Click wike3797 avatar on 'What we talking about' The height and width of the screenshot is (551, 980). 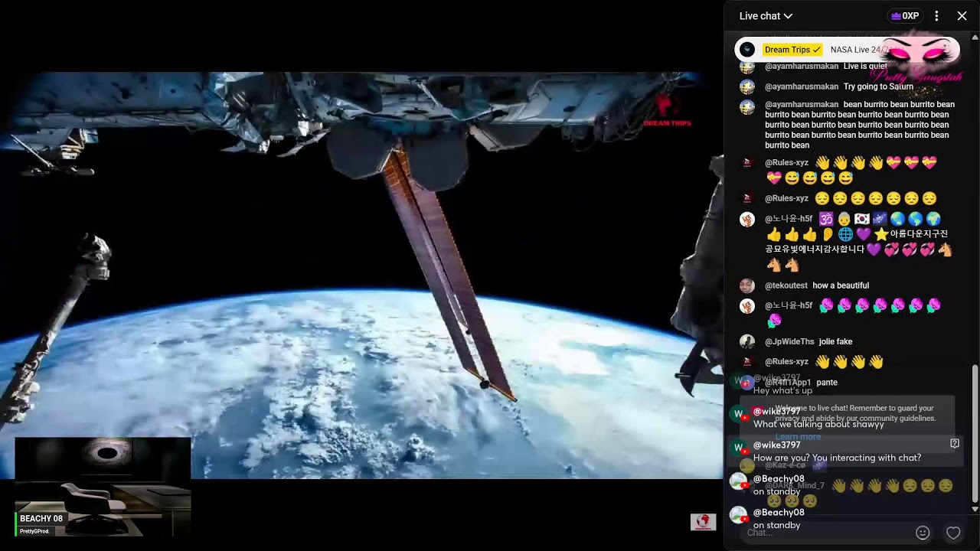738,414
